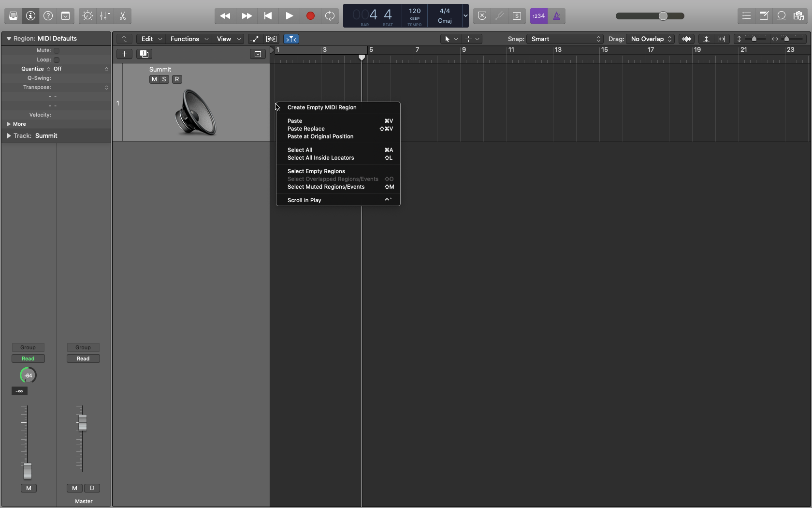Click the Summit speaker track icon
The height and width of the screenshot is (508, 812).
coord(196,112)
